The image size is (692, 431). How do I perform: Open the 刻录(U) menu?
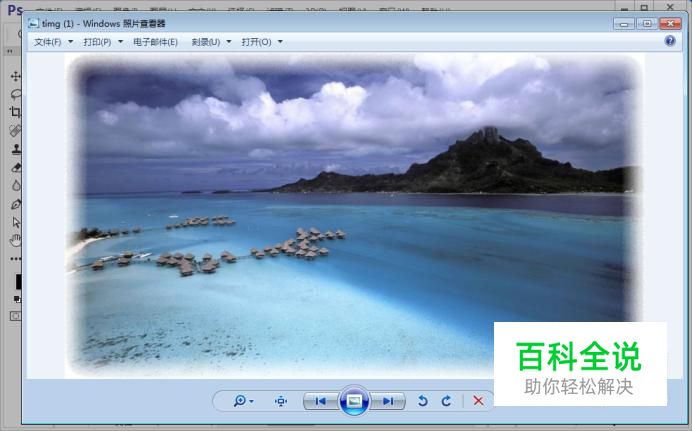[x=206, y=42]
